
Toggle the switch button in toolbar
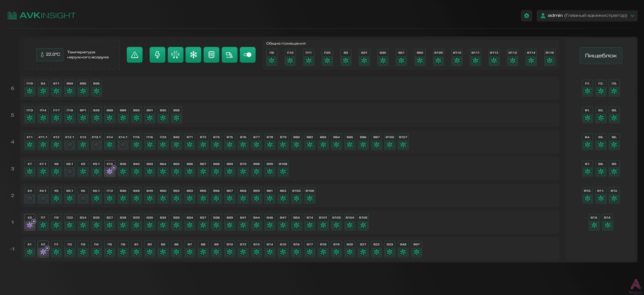[x=248, y=55]
